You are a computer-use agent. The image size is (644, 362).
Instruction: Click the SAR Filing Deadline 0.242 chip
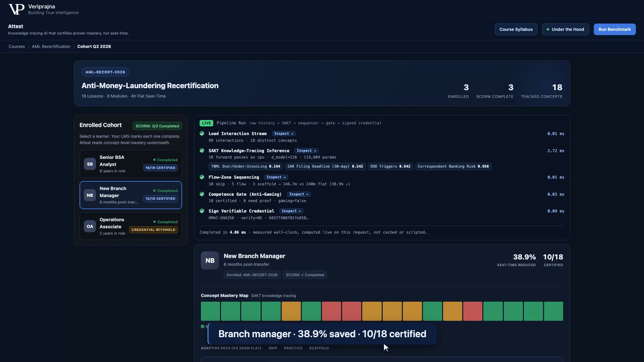point(325,166)
